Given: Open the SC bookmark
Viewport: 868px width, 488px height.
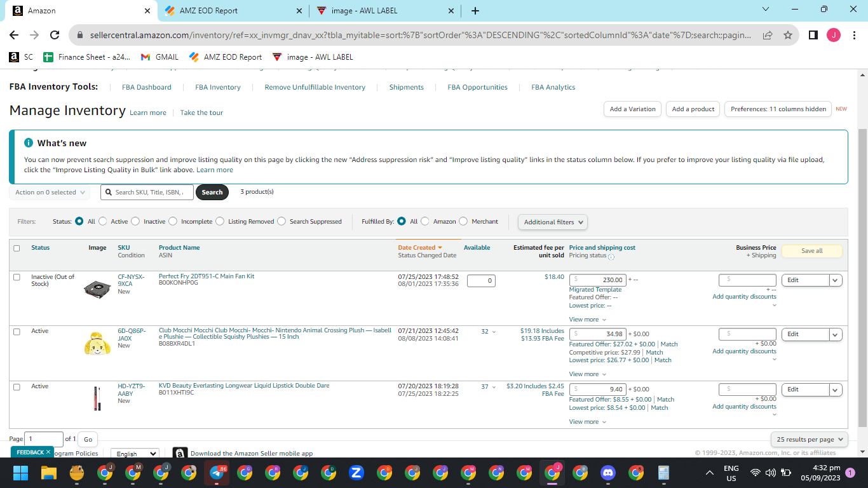Looking at the screenshot, I should pyautogui.click(x=21, y=57).
